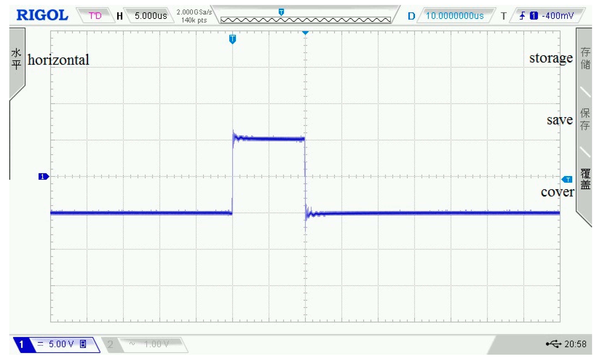
Task: Enable channel 2 at bottom bar
Action: click(110, 344)
